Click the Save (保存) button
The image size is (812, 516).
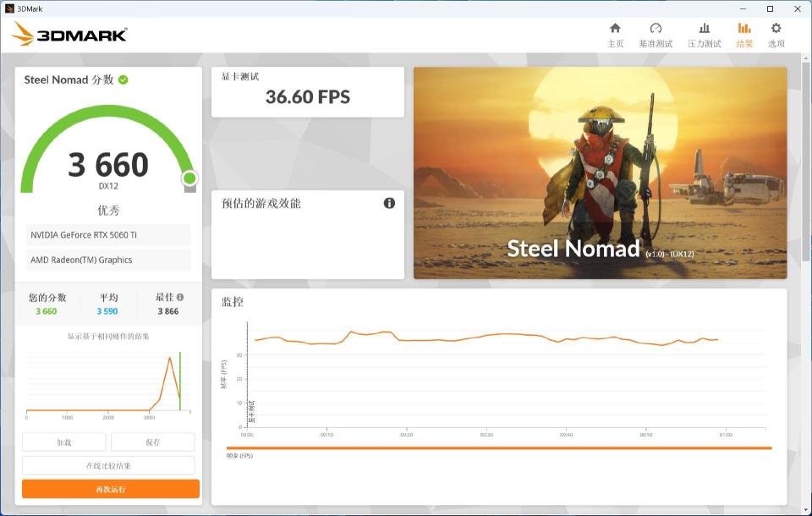coord(153,442)
